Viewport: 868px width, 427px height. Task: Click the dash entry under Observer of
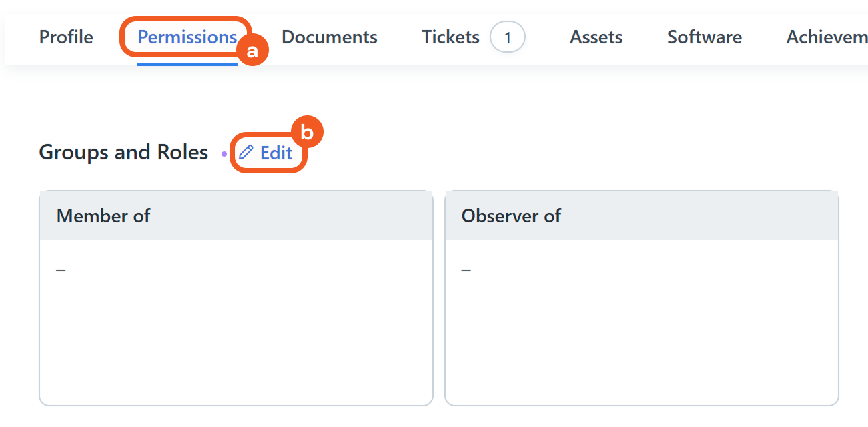(466, 270)
